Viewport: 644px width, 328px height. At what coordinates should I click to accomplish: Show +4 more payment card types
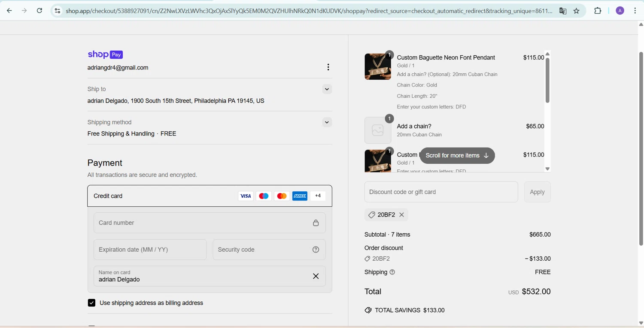pyautogui.click(x=318, y=196)
